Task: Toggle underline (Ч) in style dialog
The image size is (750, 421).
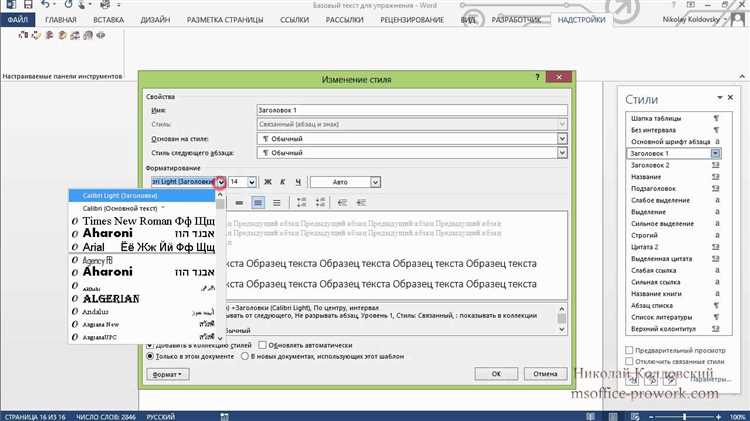Action: pos(298,182)
